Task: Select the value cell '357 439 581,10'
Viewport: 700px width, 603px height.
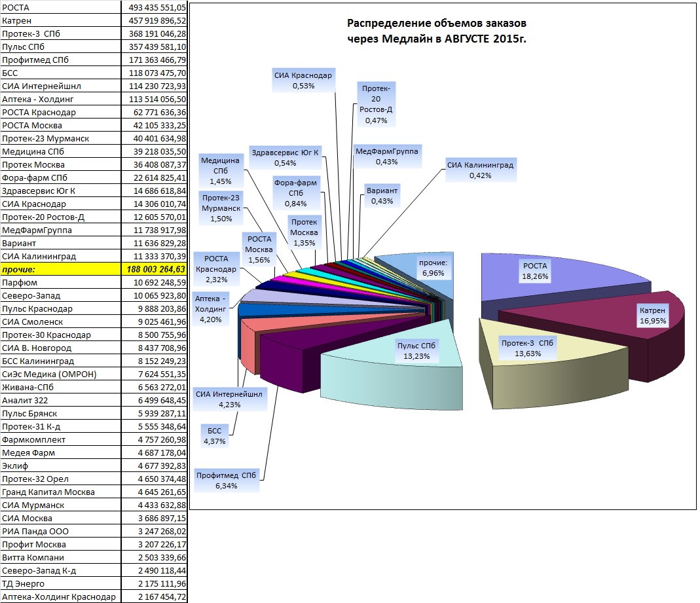Action: pos(154,46)
